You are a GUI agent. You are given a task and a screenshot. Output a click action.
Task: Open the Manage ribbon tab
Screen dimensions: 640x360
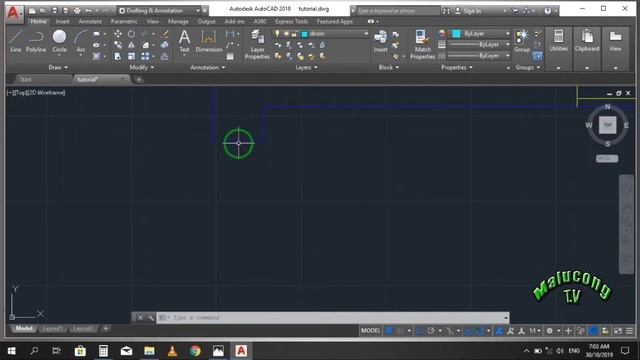[x=178, y=21]
